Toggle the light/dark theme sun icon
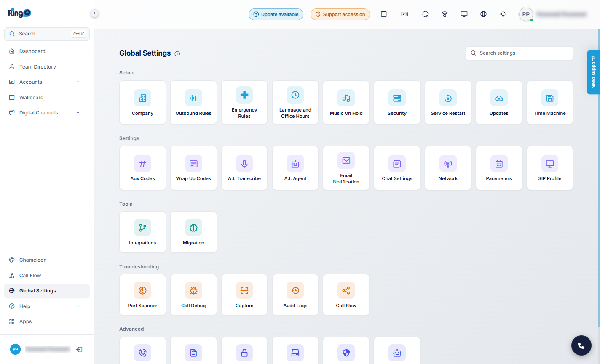 tap(503, 14)
